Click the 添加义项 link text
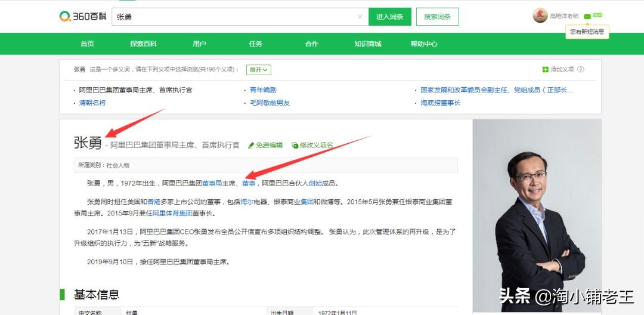The width and height of the screenshot is (644, 315). tap(562, 69)
